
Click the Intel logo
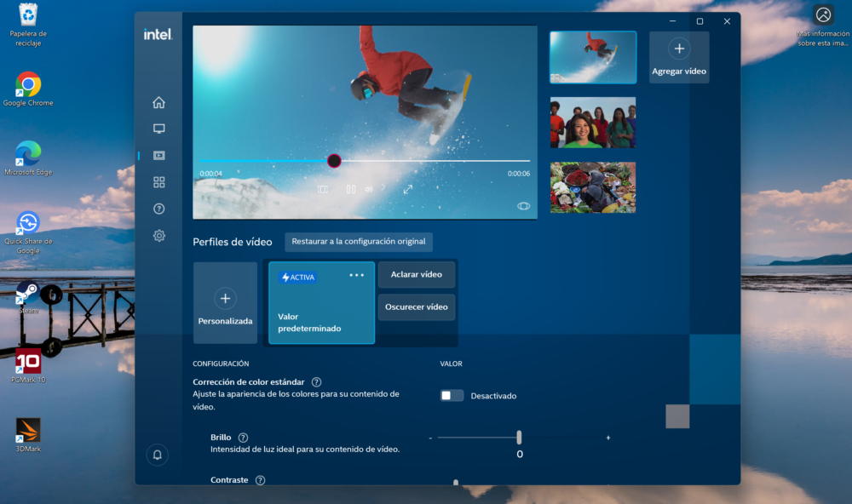pyautogui.click(x=158, y=34)
